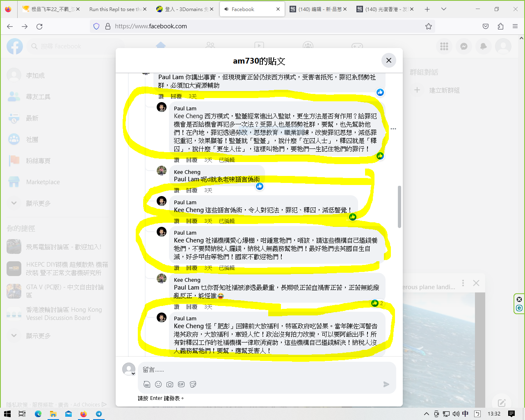525x420 pixels.
Task: Open 李加成 profile in sidebar
Action: 57,75
